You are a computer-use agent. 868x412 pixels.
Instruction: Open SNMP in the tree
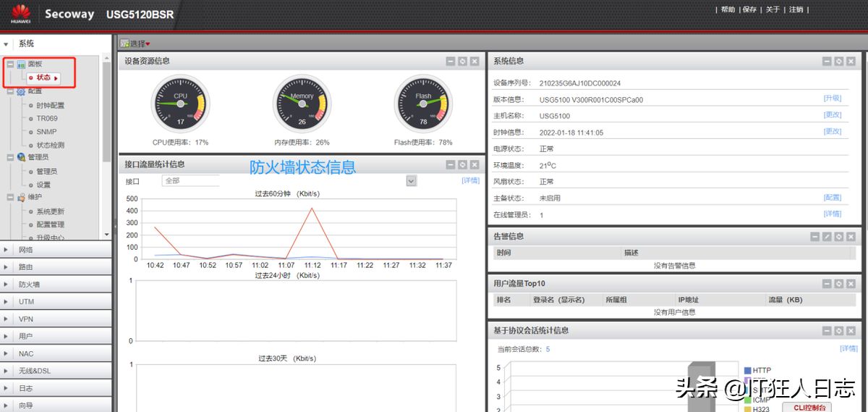click(46, 132)
